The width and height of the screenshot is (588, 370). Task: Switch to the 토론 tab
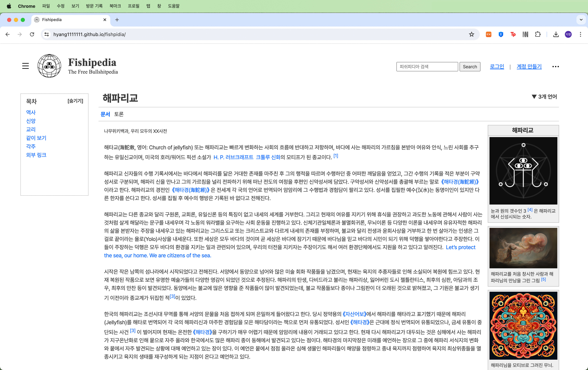pos(119,114)
